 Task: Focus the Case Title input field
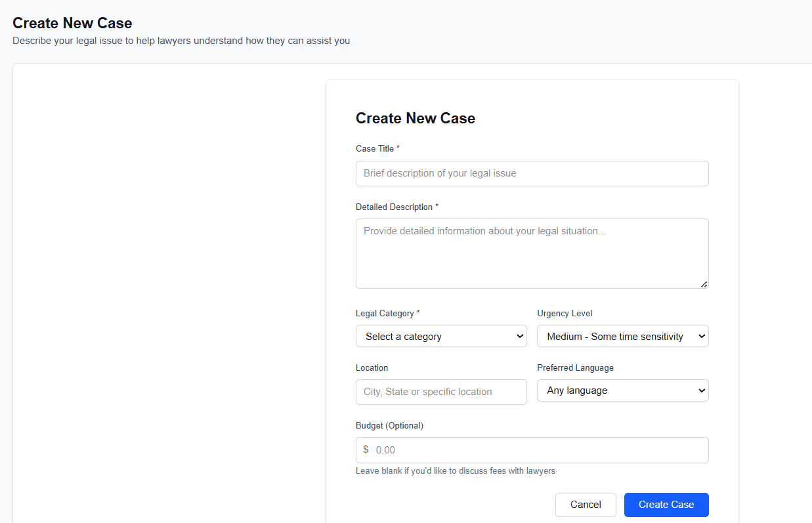click(x=532, y=173)
